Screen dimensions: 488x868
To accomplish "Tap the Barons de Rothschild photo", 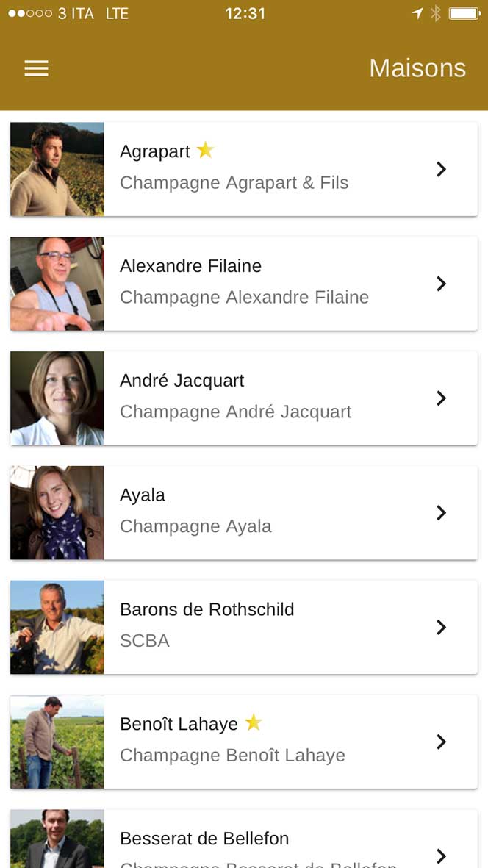I will pos(57,627).
